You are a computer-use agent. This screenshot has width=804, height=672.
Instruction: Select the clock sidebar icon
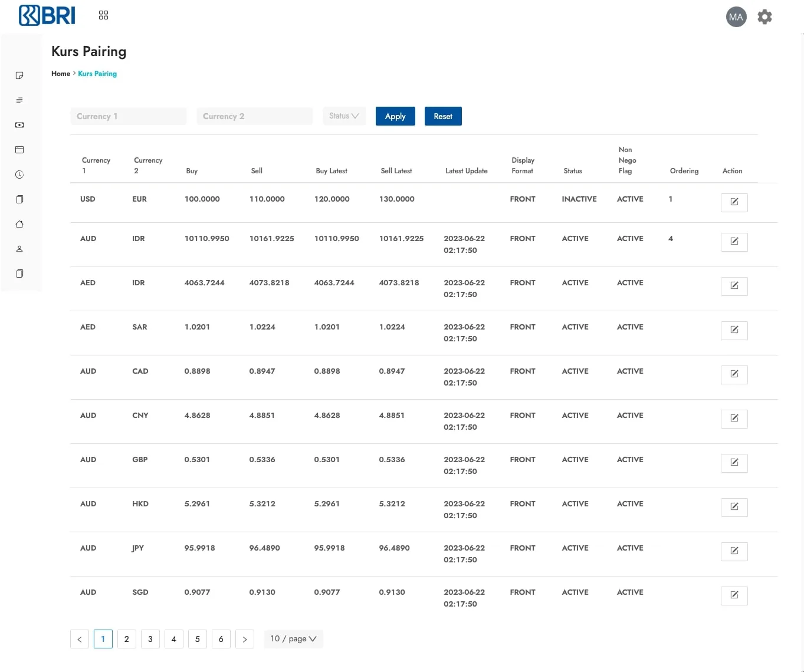[x=19, y=174]
